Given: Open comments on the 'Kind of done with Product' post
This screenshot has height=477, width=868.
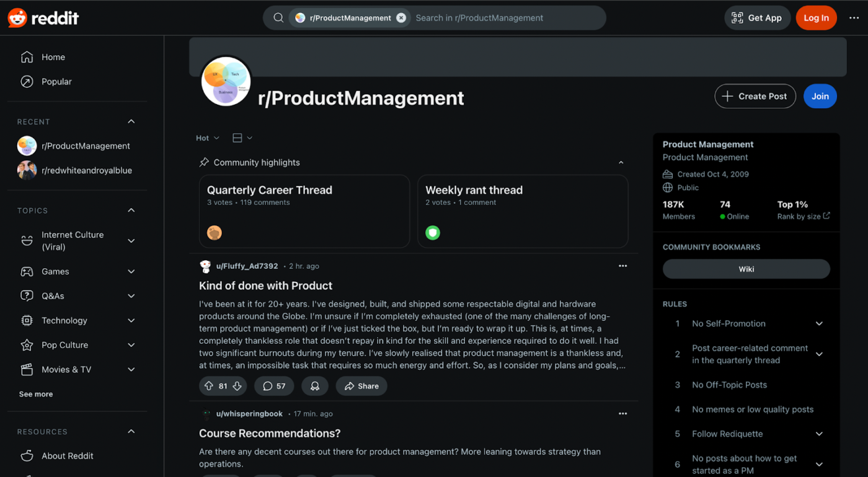Looking at the screenshot, I should pos(274,386).
